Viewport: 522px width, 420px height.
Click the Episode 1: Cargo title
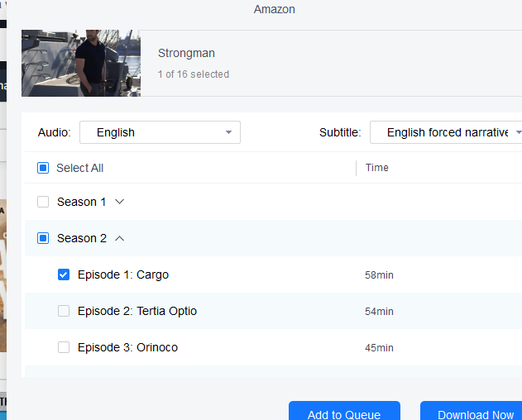pyautogui.click(x=123, y=274)
